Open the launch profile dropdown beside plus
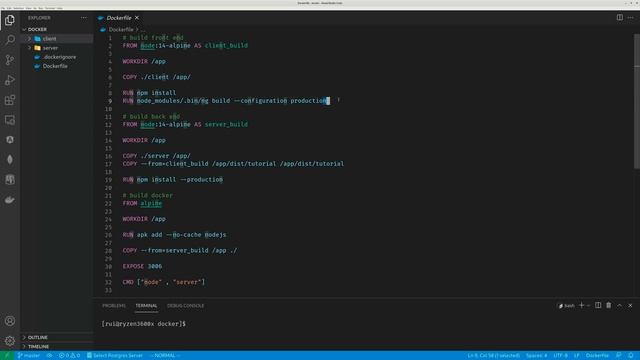This screenshot has height=360, width=640. coord(588,305)
